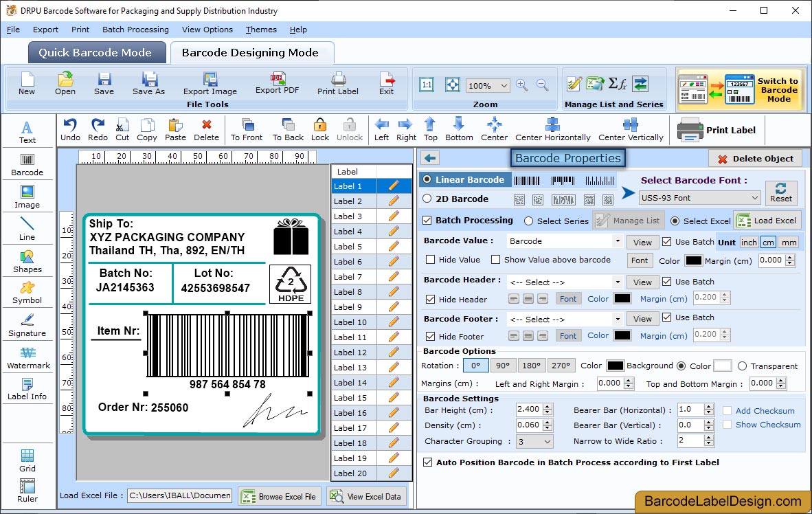Save As a new file
812x514 pixels.
[x=148, y=84]
